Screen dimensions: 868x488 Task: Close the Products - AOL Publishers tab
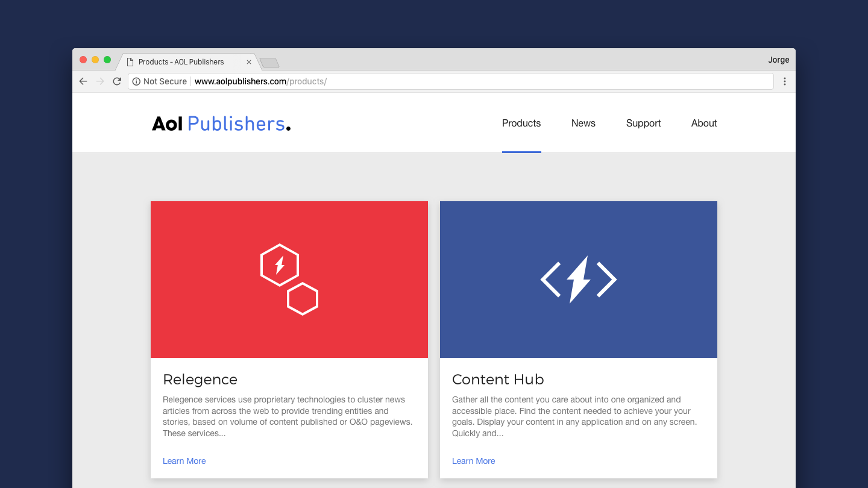249,62
